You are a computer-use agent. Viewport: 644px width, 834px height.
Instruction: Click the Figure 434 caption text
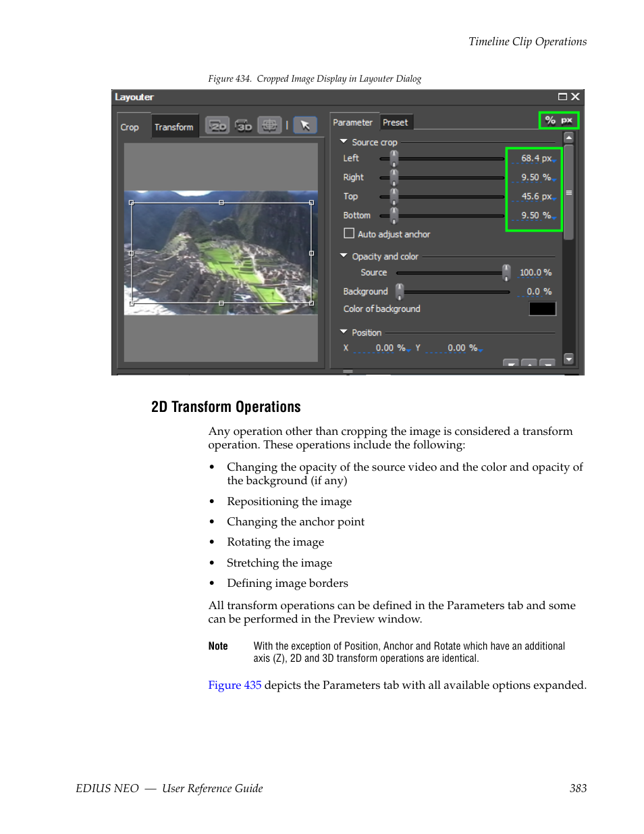315,78
